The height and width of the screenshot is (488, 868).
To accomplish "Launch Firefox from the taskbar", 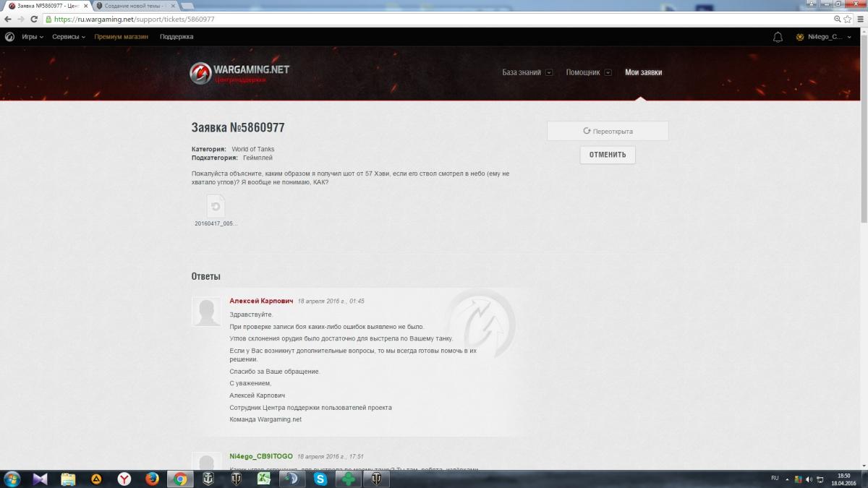I will click(x=152, y=479).
